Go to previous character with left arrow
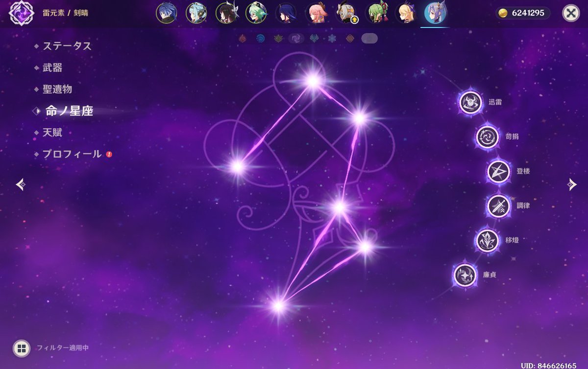This screenshot has width=588, height=369. coord(20,184)
